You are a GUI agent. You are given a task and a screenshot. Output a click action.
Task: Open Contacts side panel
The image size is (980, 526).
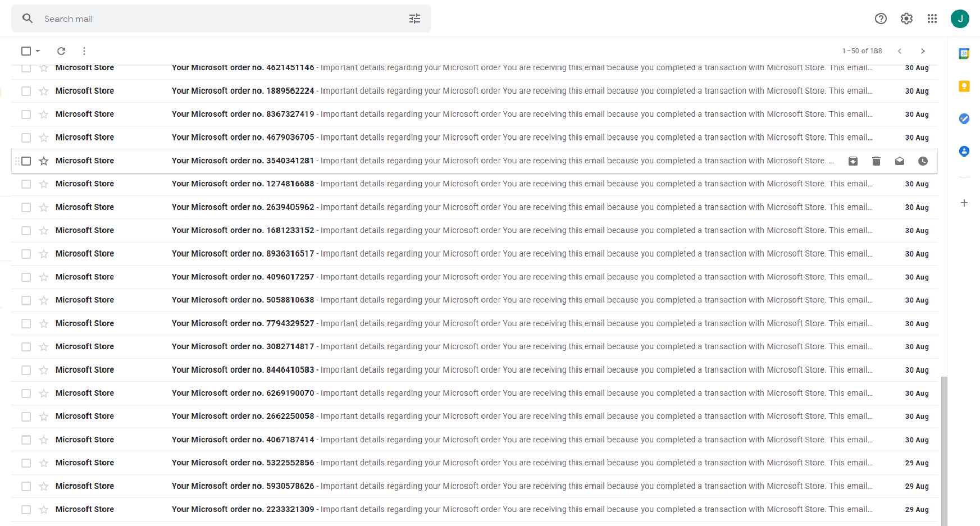point(964,151)
